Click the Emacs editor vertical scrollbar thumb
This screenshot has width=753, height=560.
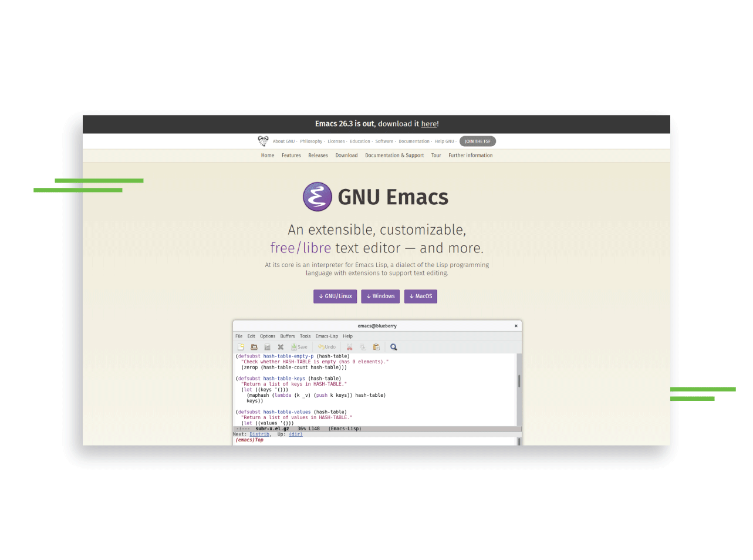519,381
